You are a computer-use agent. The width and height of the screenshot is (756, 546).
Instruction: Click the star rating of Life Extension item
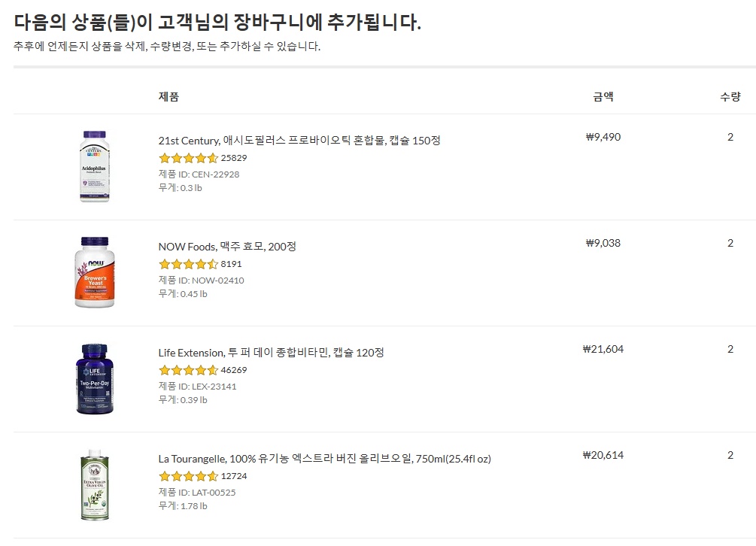[x=189, y=369]
